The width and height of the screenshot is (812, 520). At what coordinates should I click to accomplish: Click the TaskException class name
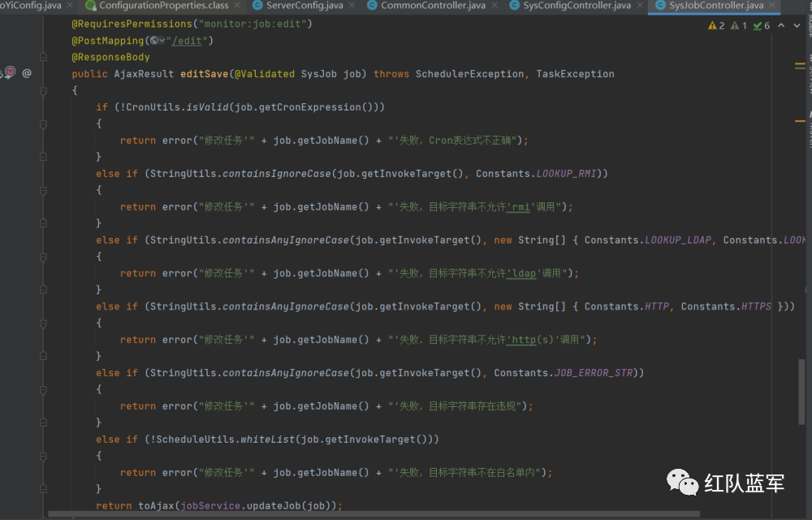click(576, 74)
